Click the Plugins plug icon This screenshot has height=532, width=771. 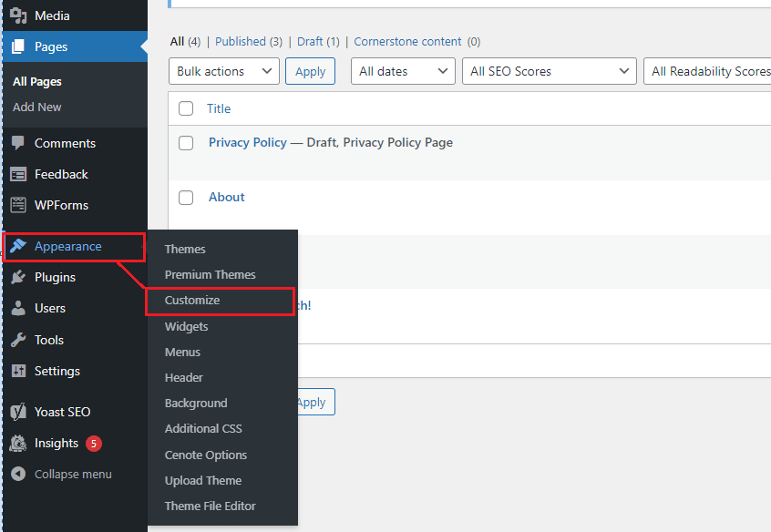click(x=18, y=277)
